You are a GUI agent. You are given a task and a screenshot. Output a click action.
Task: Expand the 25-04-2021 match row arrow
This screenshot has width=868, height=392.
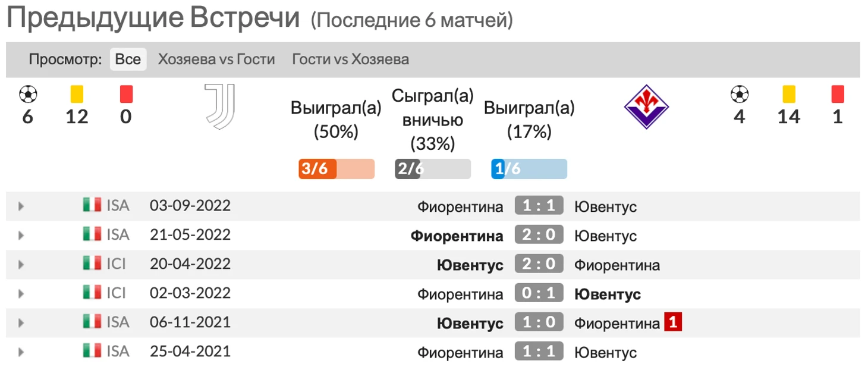21,352
